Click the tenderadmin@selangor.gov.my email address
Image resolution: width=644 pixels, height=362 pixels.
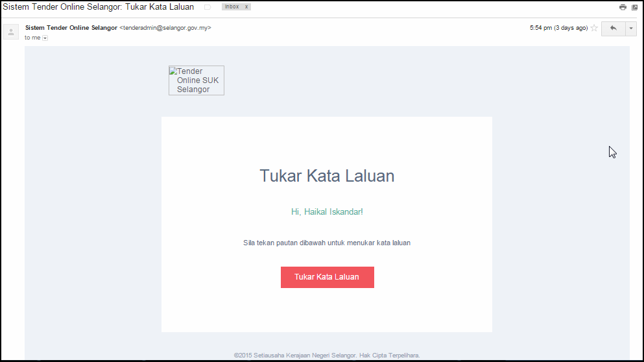click(165, 28)
